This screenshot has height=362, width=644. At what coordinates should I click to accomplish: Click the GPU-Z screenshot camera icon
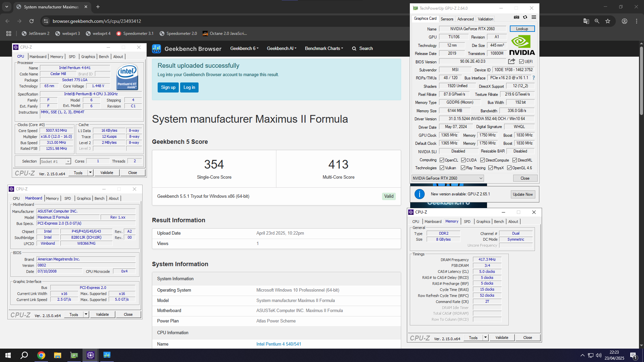coord(517,17)
